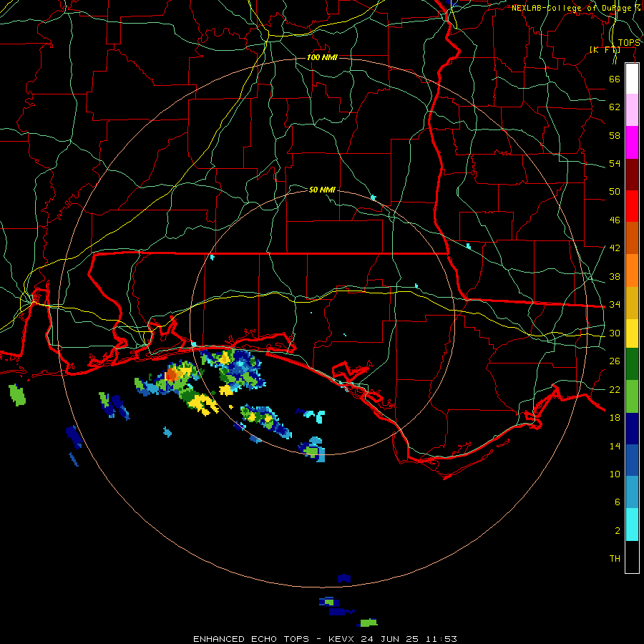
Task: Click the 38 value on the legend
Action: click(615, 277)
